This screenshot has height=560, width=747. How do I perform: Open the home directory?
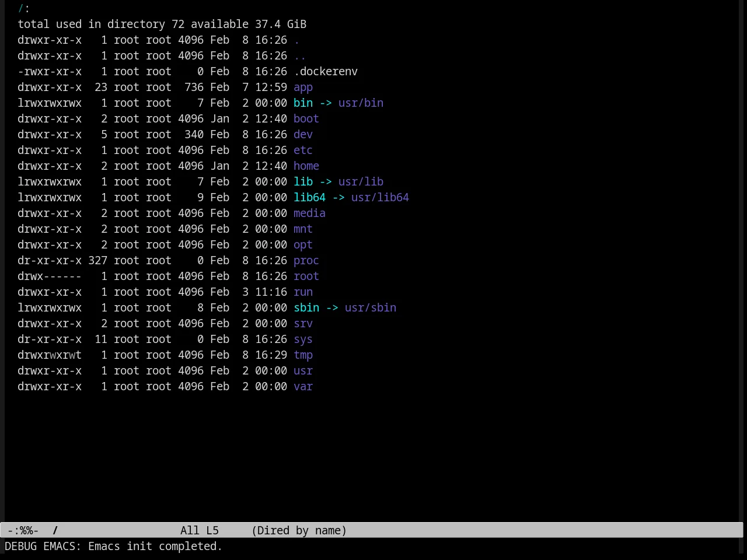coord(306,166)
